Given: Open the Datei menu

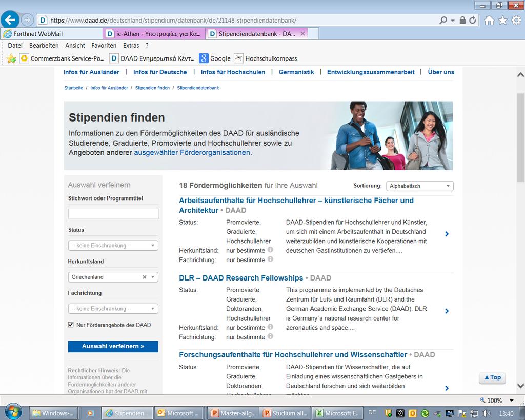Looking at the screenshot, I should (x=15, y=46).
